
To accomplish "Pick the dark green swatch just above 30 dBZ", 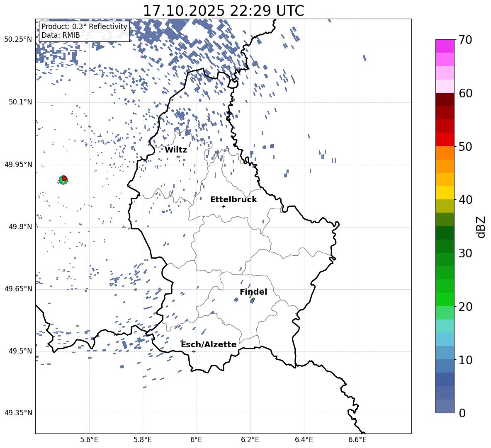I will [445, 246].
